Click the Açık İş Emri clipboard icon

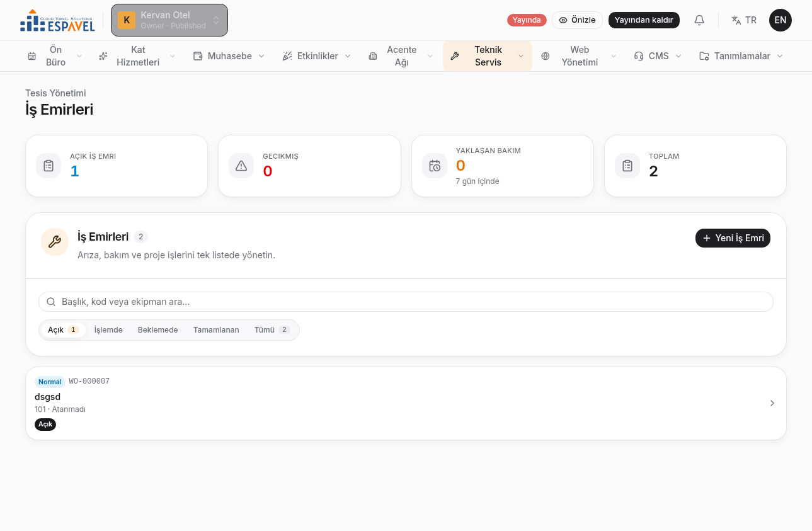(49, 166)
